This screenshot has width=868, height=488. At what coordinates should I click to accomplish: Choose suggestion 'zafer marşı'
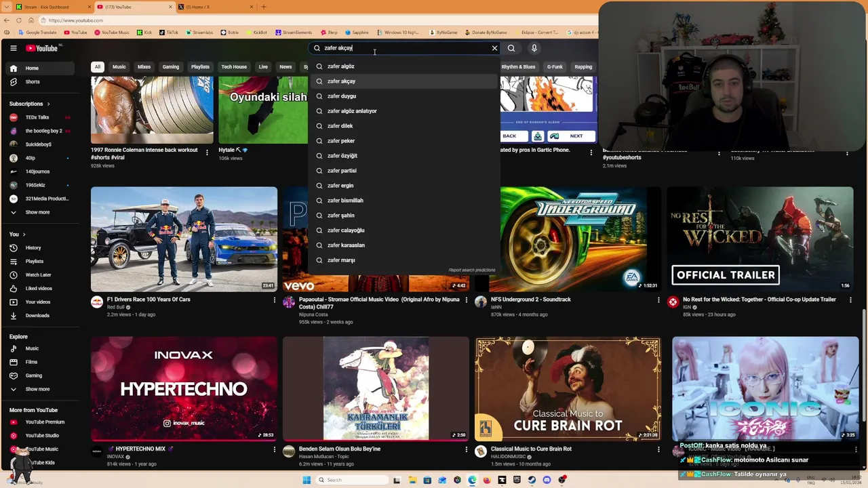coord(404,260)
